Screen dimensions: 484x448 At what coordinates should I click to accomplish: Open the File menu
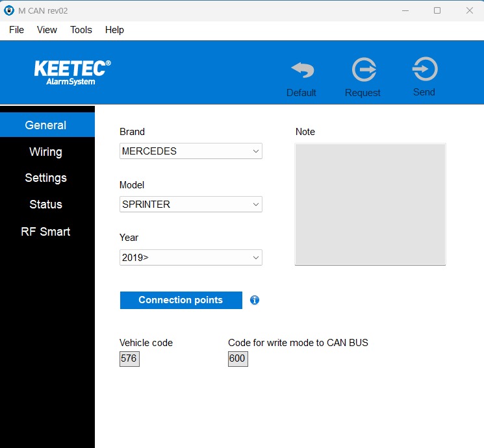point(16,30)
